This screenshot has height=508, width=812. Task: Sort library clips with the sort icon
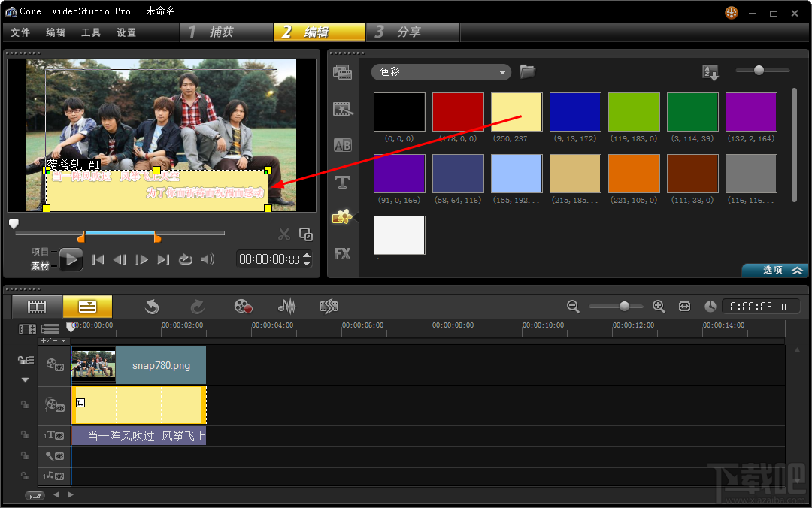click(x=710, y=72)
